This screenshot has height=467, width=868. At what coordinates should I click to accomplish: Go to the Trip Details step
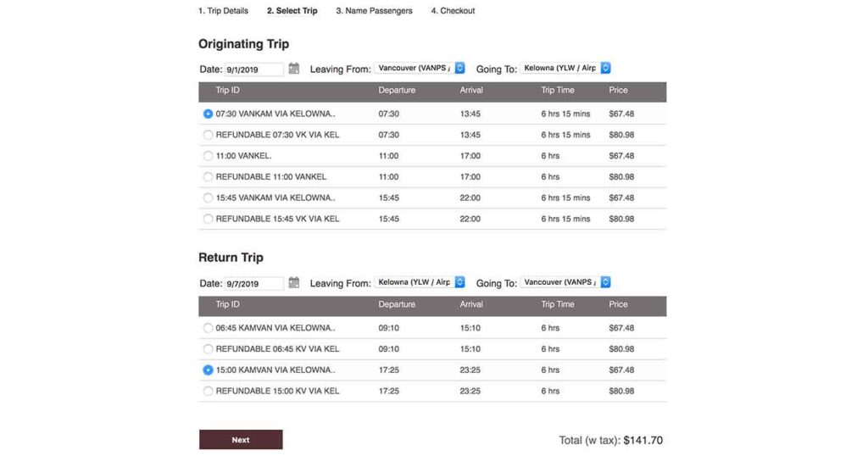224,11
